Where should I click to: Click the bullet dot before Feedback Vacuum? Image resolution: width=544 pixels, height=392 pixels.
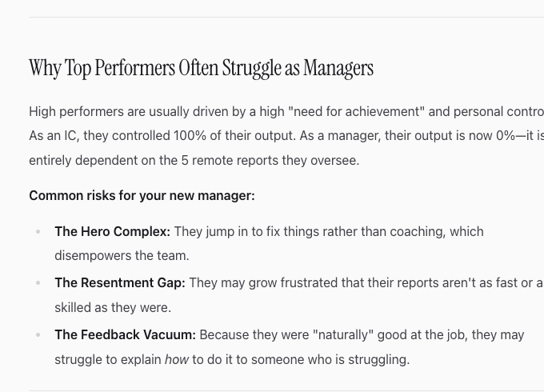tap(38, 335)
